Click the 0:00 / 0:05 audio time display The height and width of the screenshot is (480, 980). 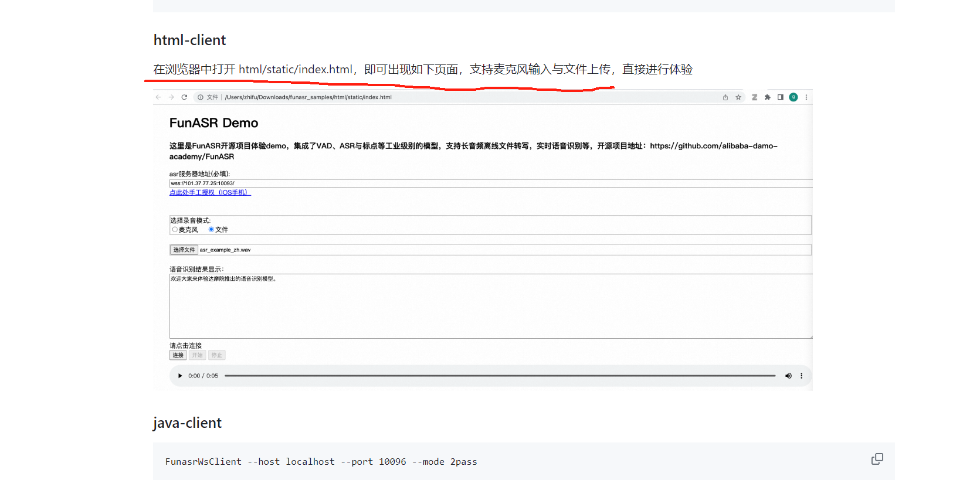click(203, 376)
